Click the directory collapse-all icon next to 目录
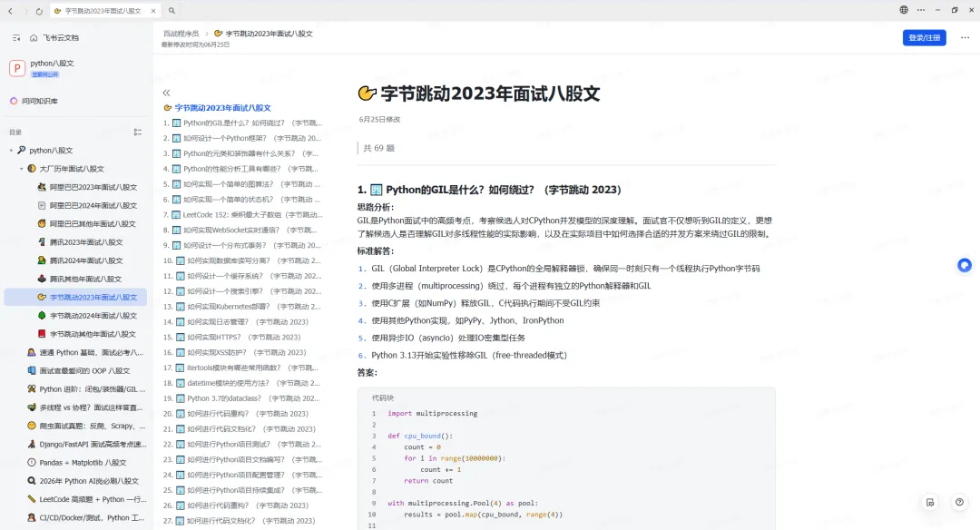Viewport: 980px width, 530px height. 138,132
